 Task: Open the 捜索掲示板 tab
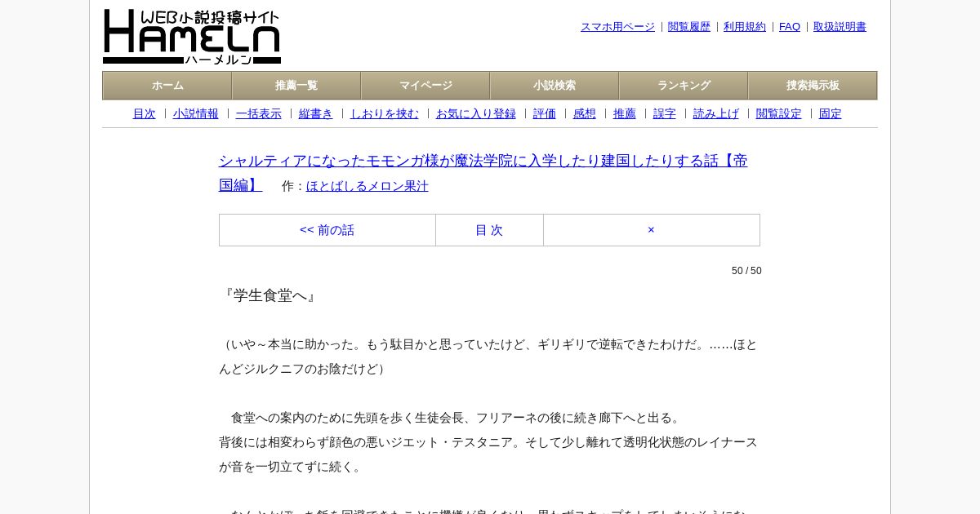click(x=813, y=86)
